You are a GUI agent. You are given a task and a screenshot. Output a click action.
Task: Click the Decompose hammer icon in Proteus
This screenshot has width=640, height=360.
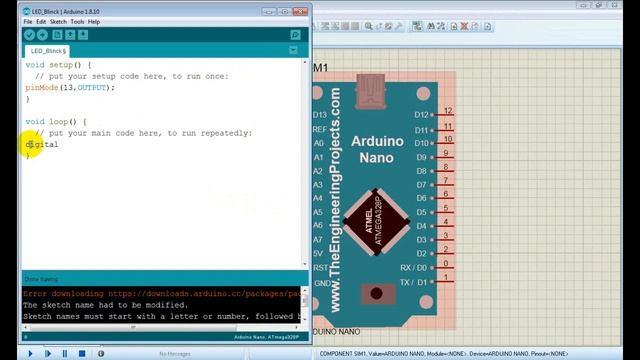pos(399,27)
